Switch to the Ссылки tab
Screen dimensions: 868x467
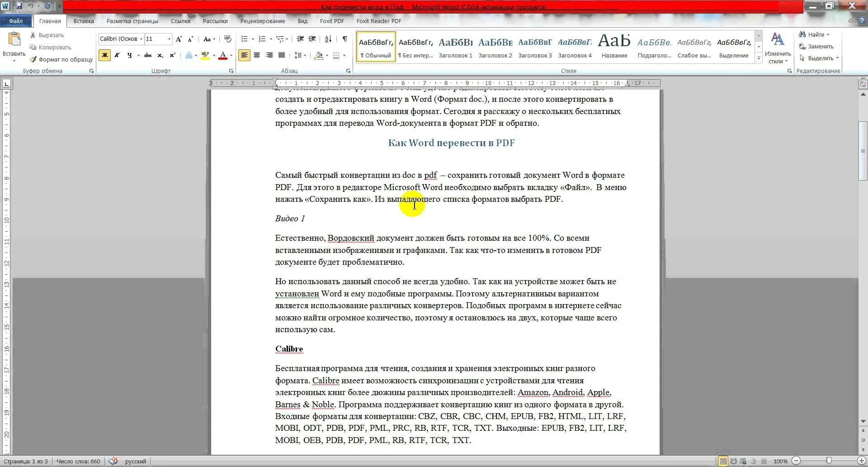[180, 21]
